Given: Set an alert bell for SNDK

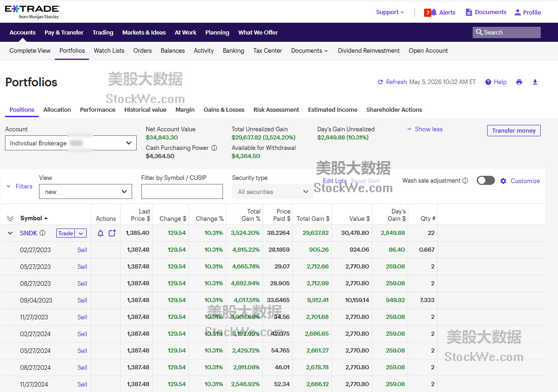Looking at the screenshot, I should pyautogui.click(x=101, y=233).
